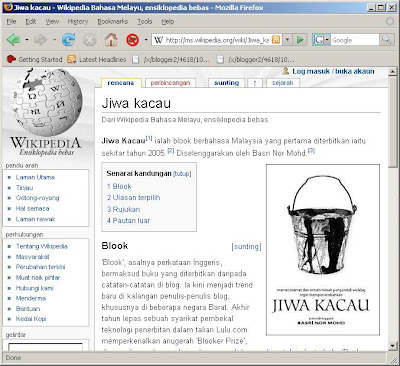The height and width of the screenshot is (366, 400).
Task: Click the Wikipedia site favicon in URL bar
Action: [x=158, y=40]
